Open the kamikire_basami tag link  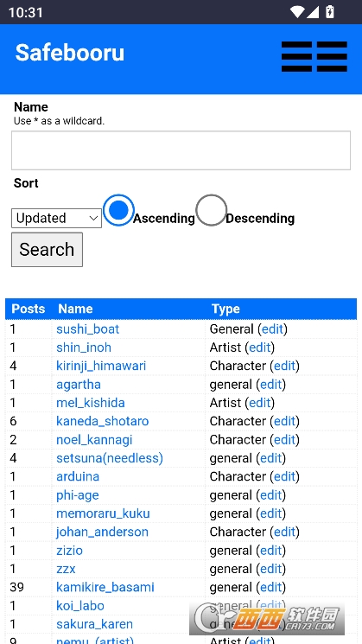pyautogui.click(x=105, y=587)
